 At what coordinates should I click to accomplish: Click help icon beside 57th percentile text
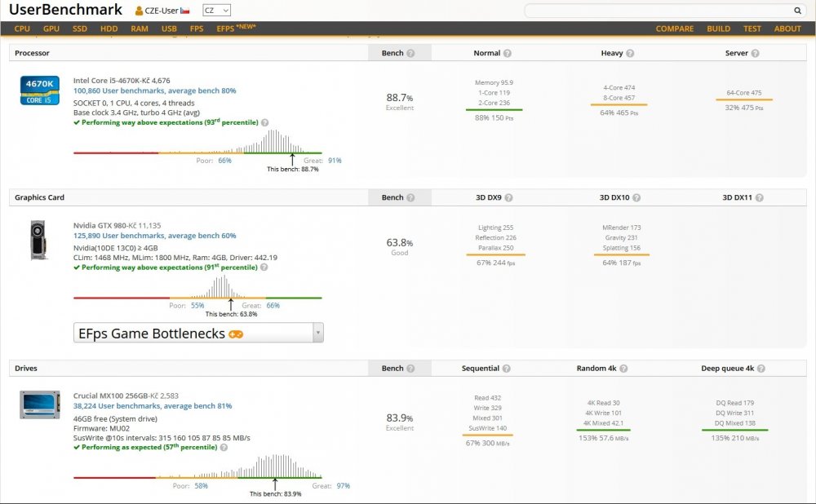click(224, 447)
